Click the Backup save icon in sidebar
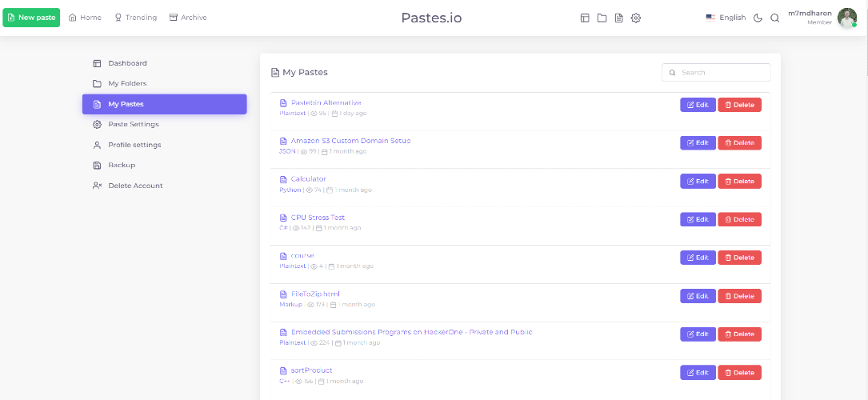The image size is (868, 400). click(x=97, y=166)
